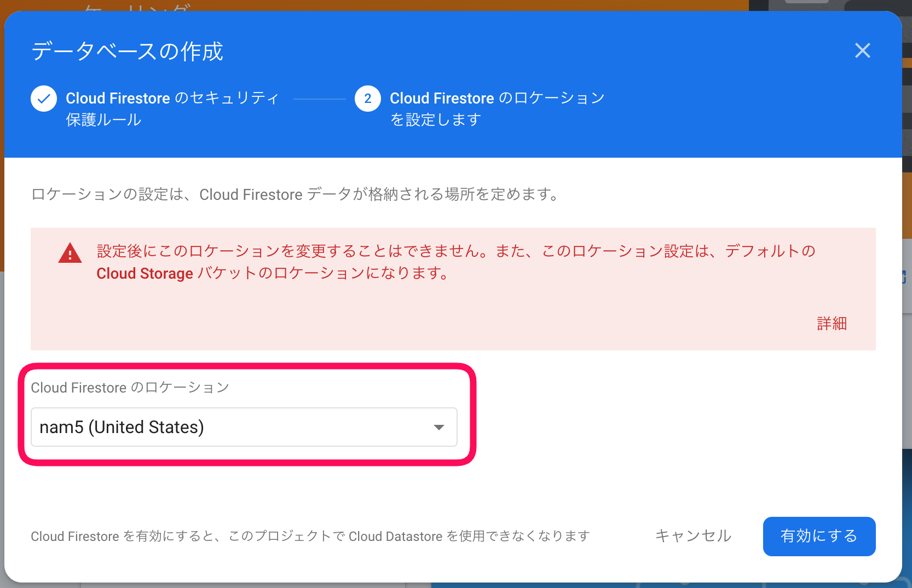
Task: Click the Cloud Storage bold text in warning
Action: (x=145, y=273)
